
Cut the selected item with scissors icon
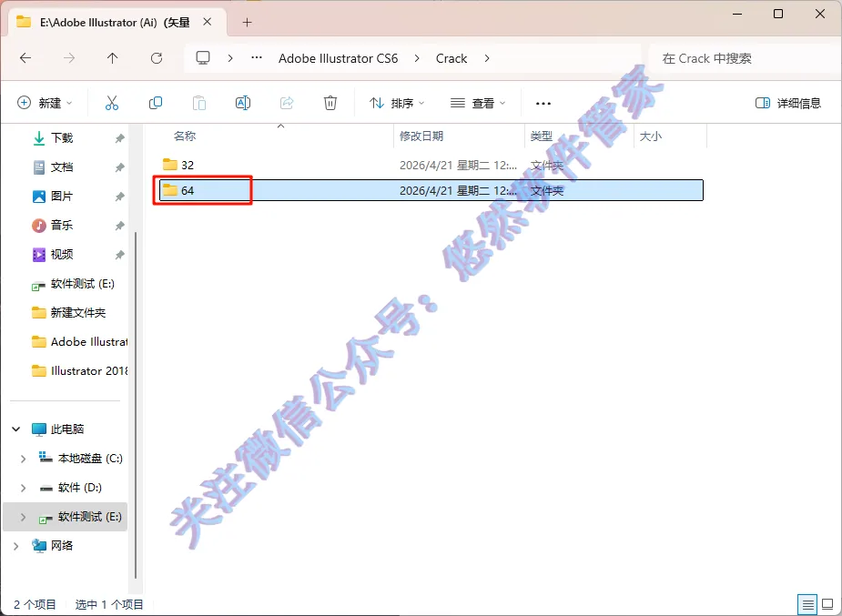[112, 103]
